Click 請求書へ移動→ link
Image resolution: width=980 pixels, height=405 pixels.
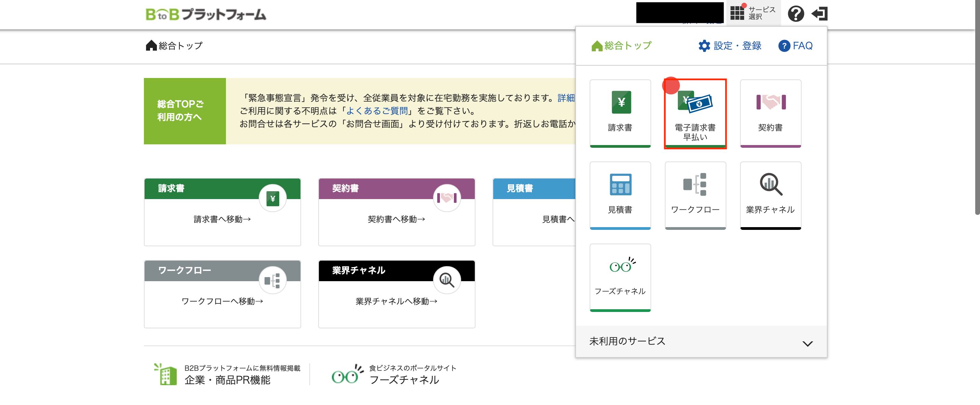point(222,219)
